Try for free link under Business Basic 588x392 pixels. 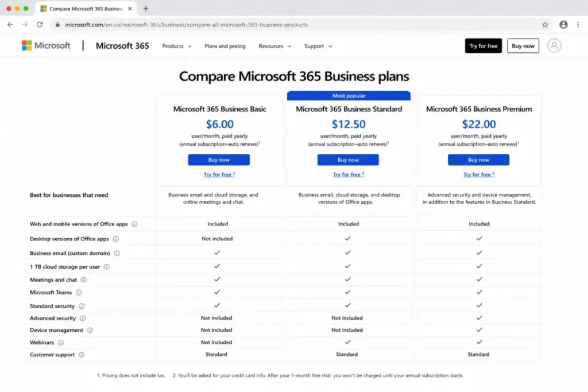click(219, 174)
